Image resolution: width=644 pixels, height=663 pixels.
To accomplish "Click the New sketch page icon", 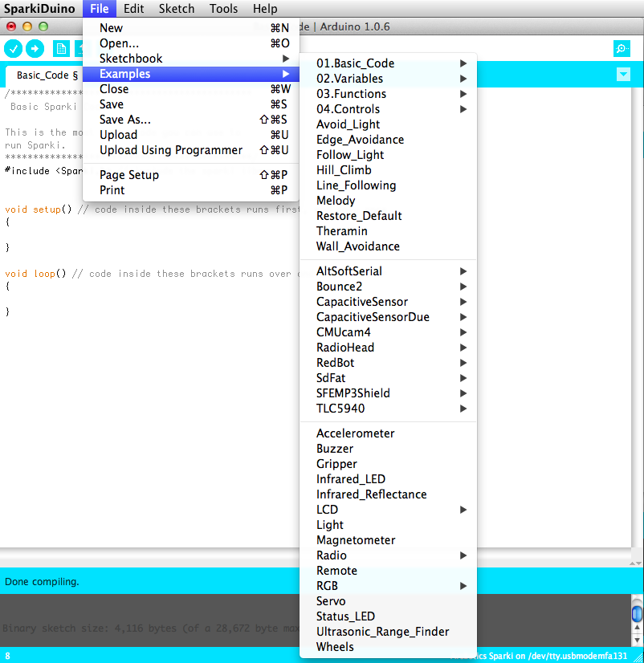I will [x=61, y=49].
